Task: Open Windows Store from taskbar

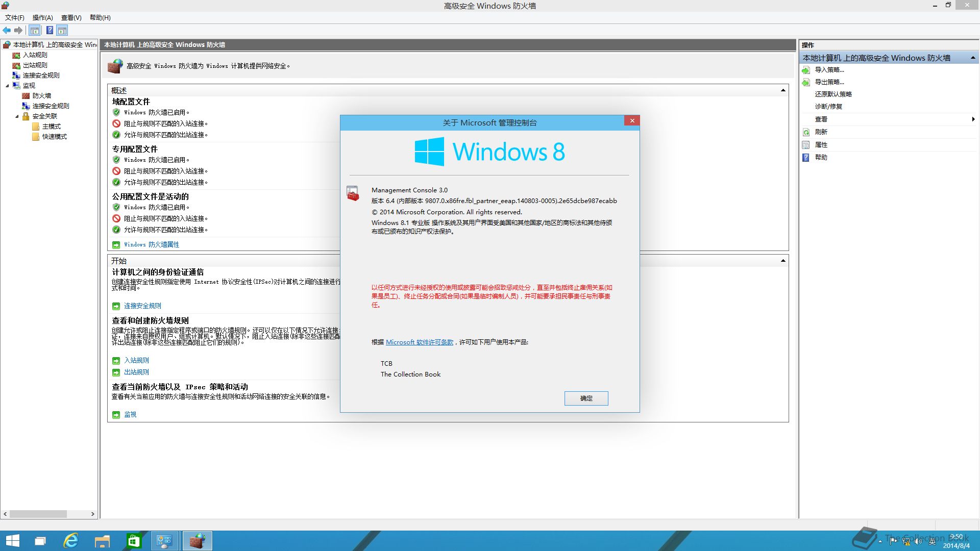Action: [x=134, y=541]
